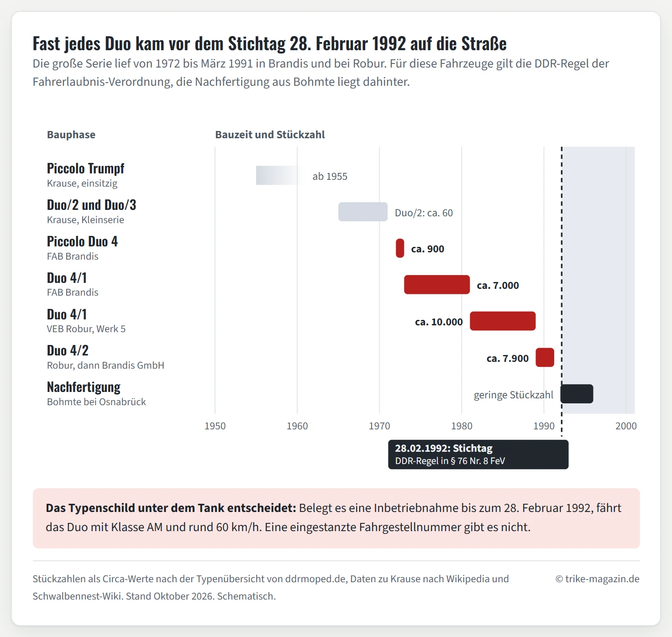Select the red Duo 4/1 FAB Brandis bar
This screenshot has width=672, height=637.
point(437,285)
